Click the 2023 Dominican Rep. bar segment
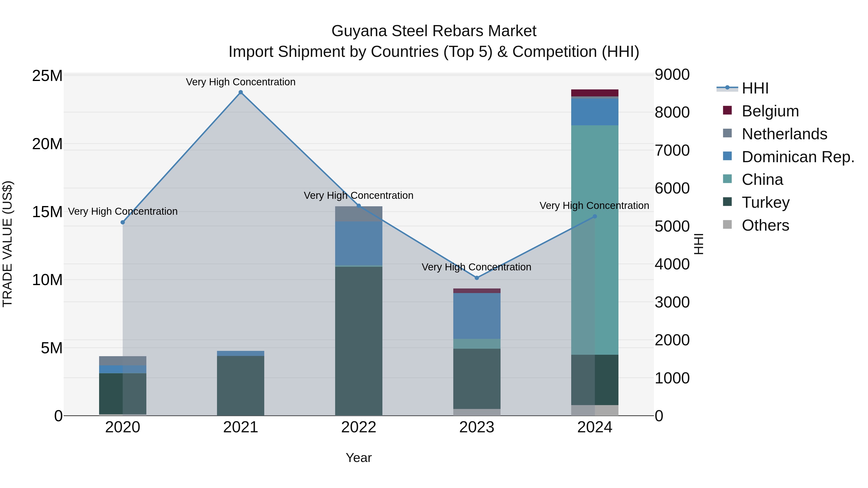868x488 pixels. click(x=477, y=316)
